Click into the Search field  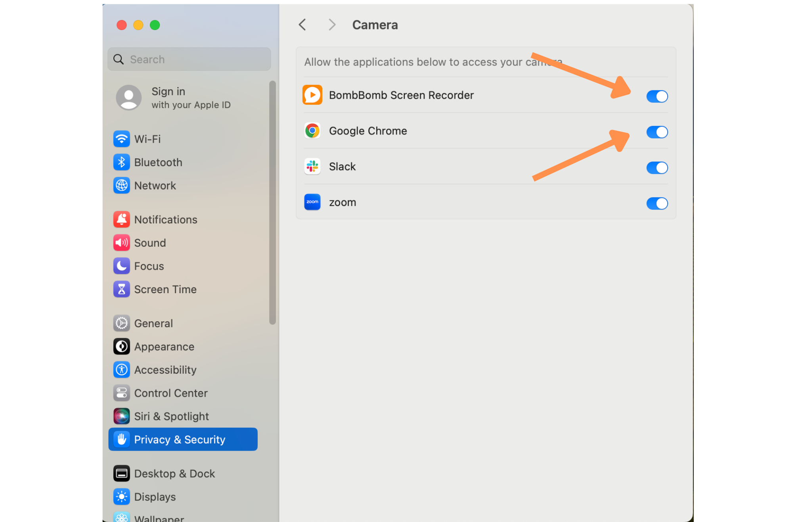(189, 59)
